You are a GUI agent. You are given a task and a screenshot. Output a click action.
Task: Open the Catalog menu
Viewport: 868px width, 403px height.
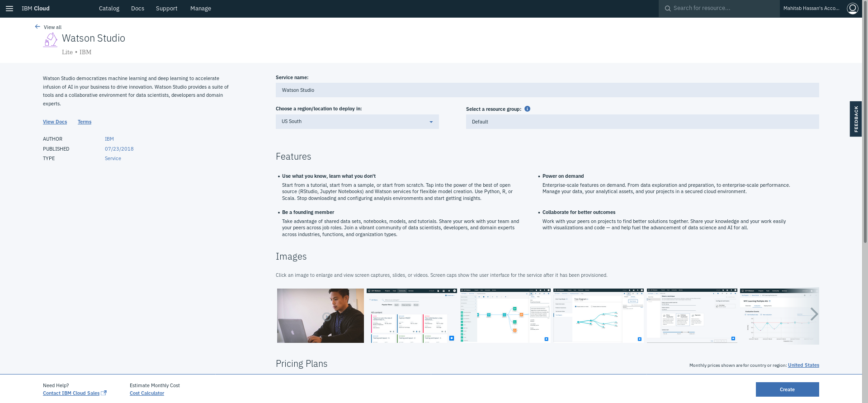click(x=109, y=9)
